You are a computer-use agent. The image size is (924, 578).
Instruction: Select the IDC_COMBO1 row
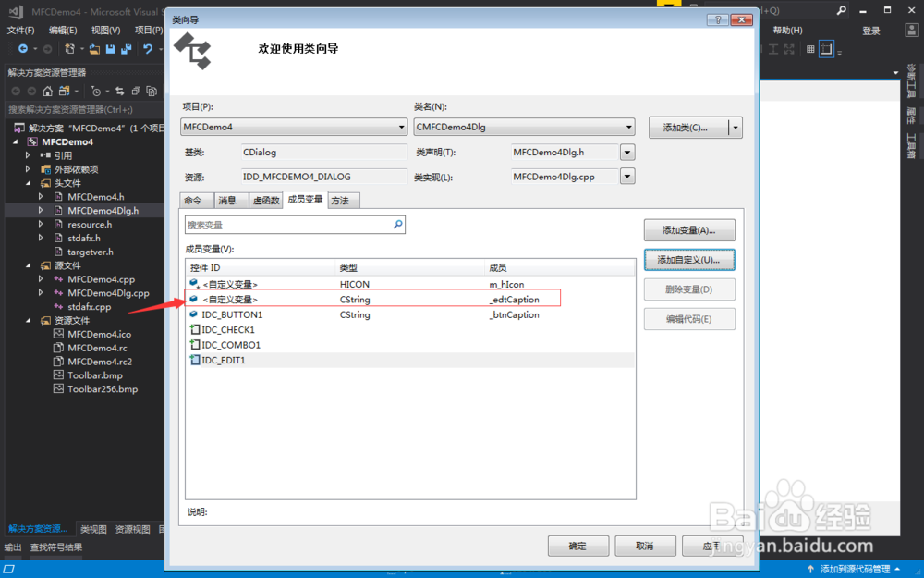click(410, 345)
